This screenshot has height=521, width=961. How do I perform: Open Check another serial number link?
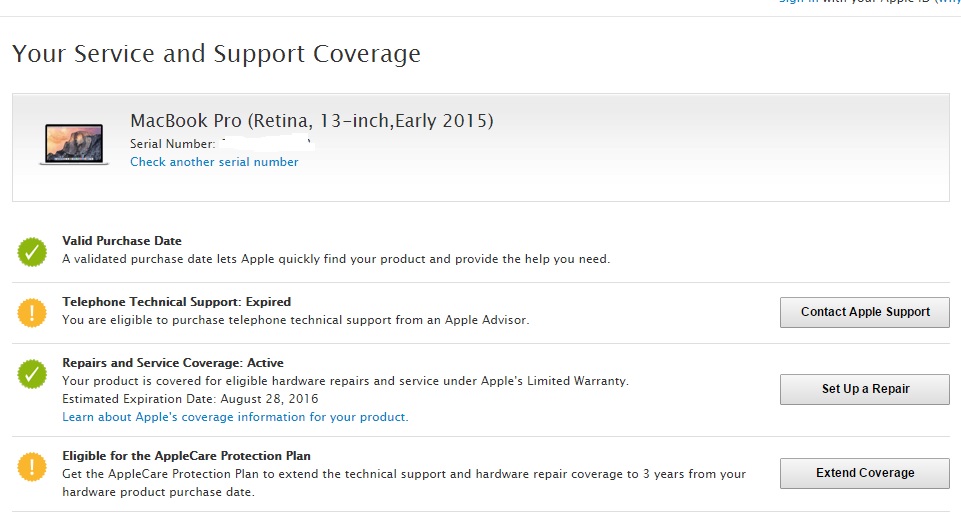coord(214,162)
